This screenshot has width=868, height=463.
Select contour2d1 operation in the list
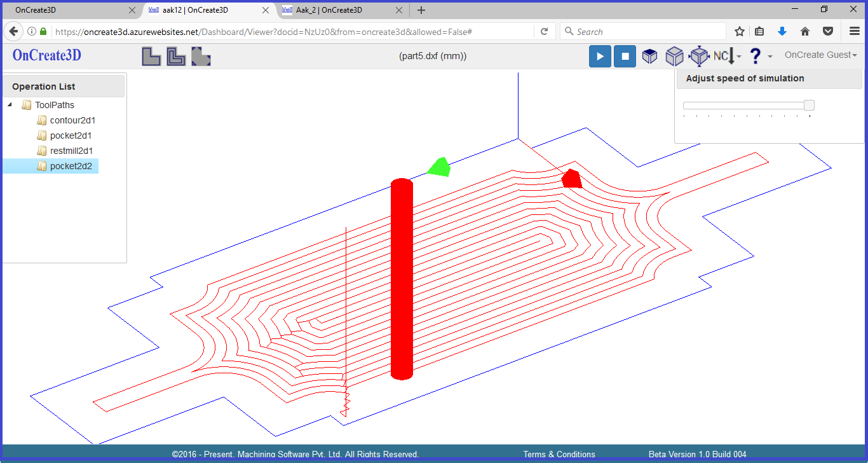point(72,120)
